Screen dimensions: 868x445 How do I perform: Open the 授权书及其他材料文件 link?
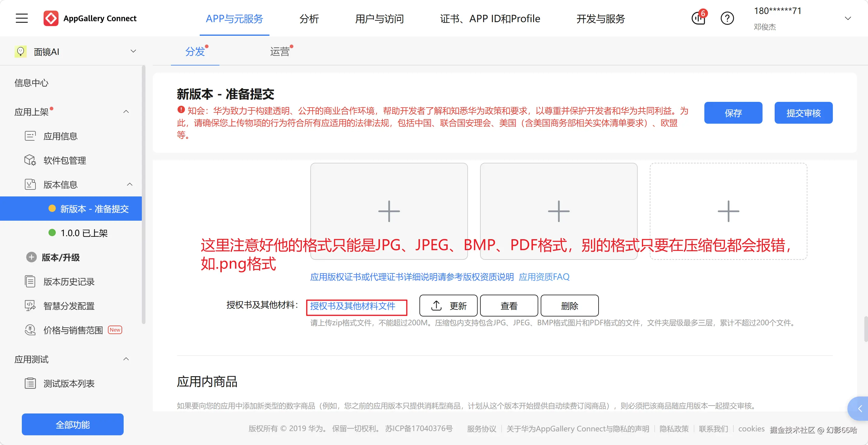click(352, 306)
